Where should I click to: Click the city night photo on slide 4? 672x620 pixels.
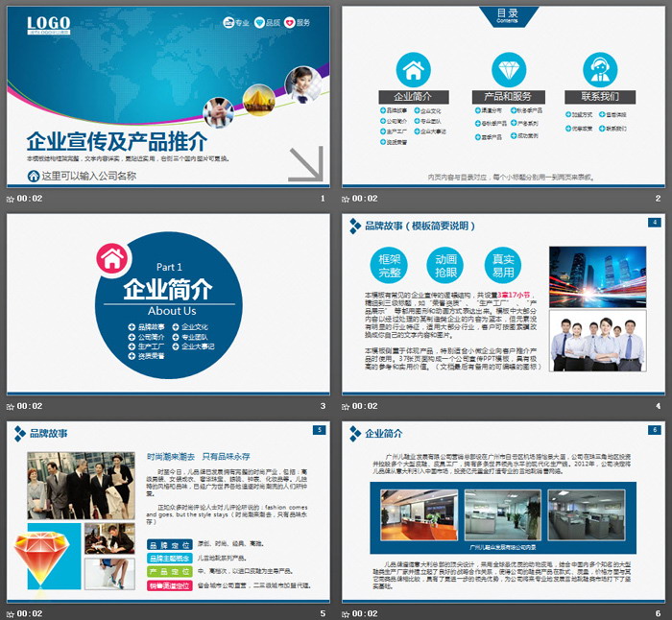tap(597, 276)
